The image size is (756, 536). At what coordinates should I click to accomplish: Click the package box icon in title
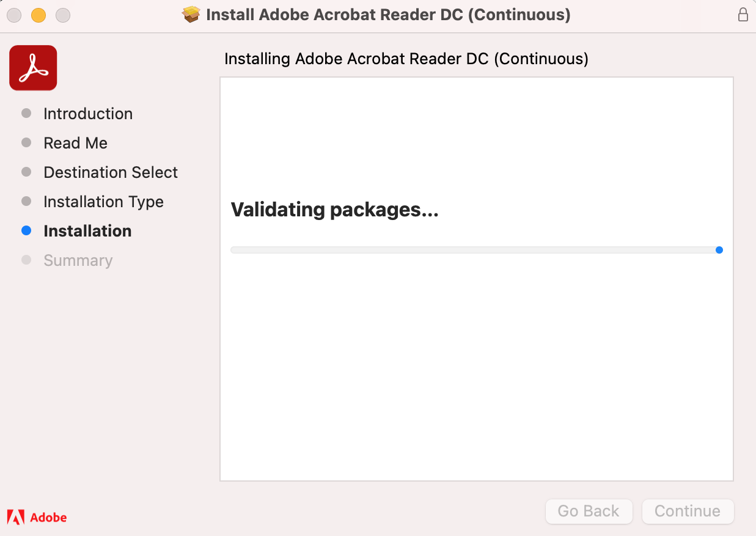[x=191, y=15]
